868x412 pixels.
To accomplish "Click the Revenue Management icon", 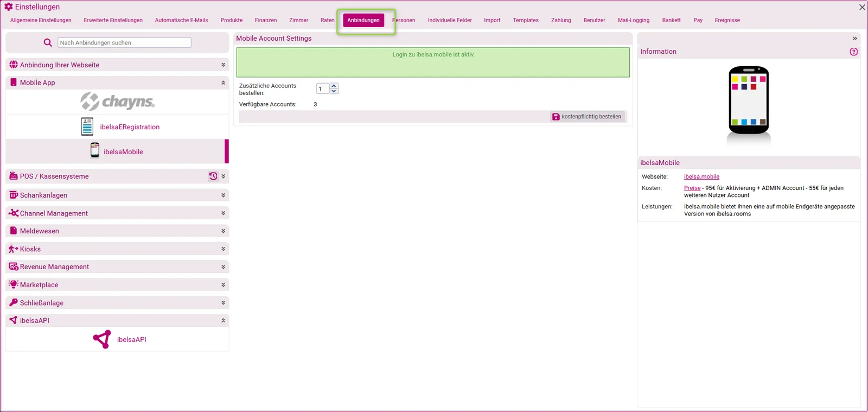I will coord(14,267).
